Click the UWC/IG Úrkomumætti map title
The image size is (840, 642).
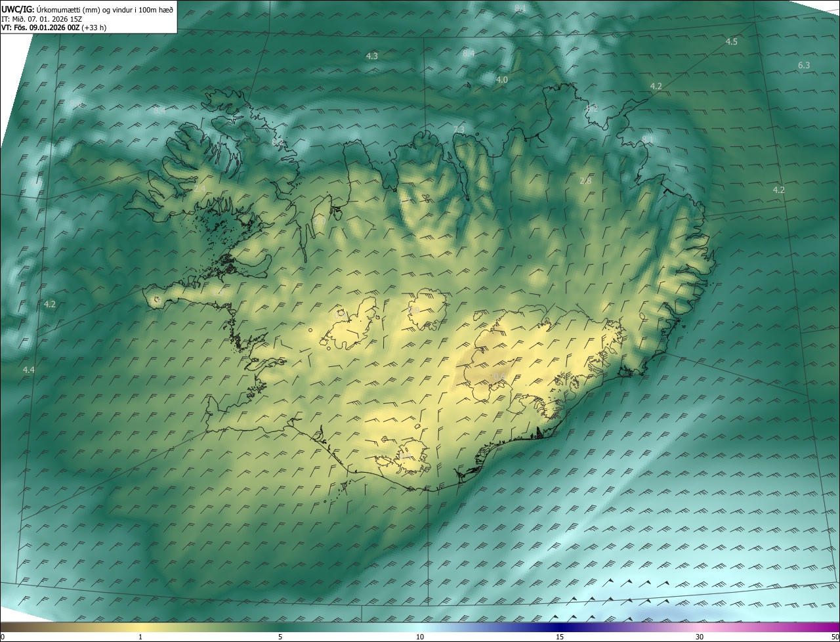click(x=87, y=9)
